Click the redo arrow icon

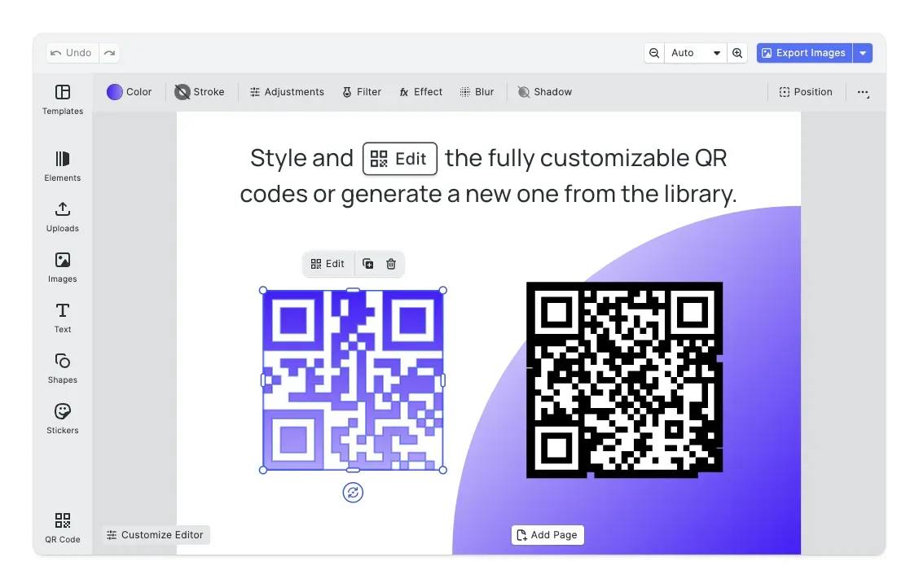(x=110, y=53)
